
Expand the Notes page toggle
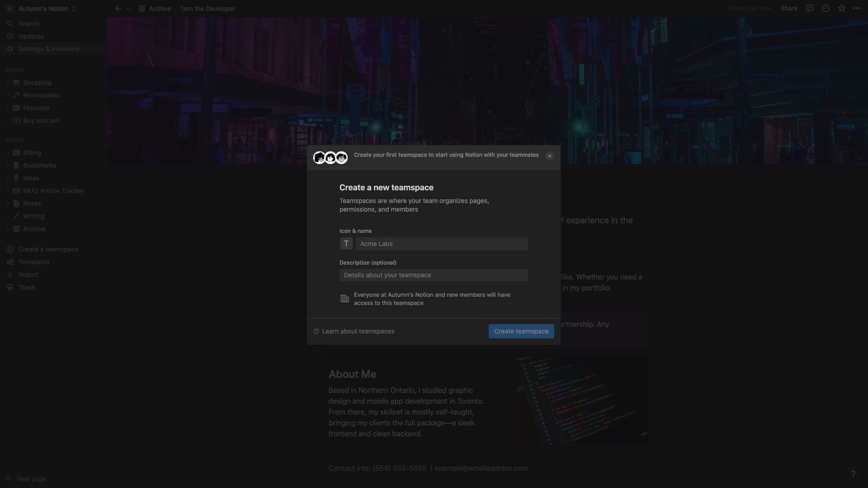pos(7,203)
